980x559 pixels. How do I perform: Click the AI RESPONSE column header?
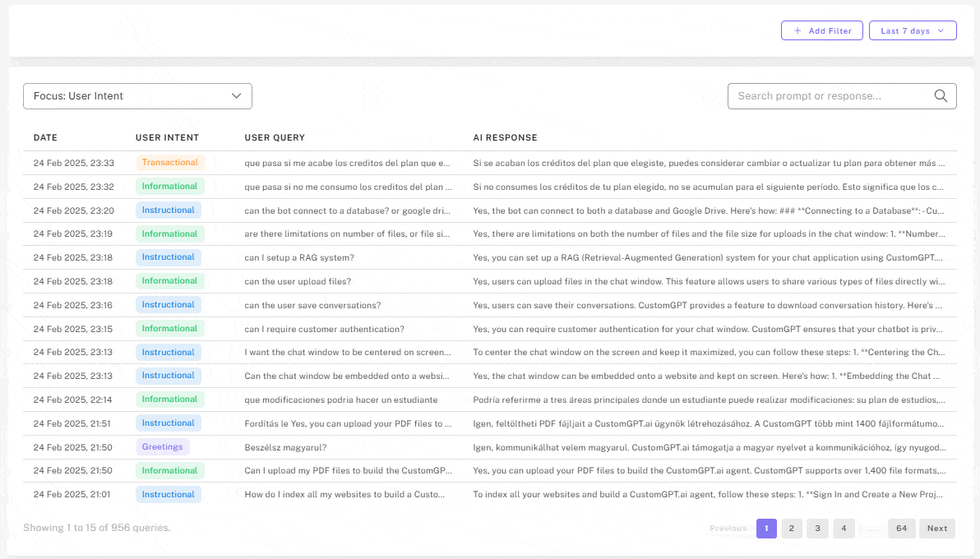[505, 137]
